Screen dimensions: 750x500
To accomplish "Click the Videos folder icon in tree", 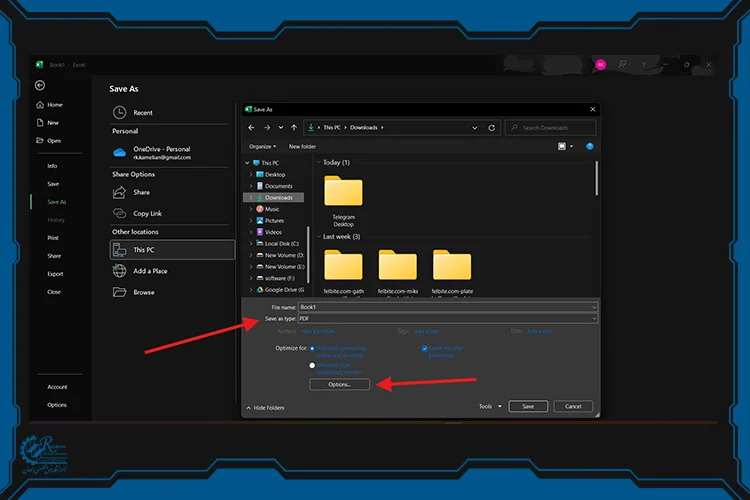I will (x=260, y=232).
